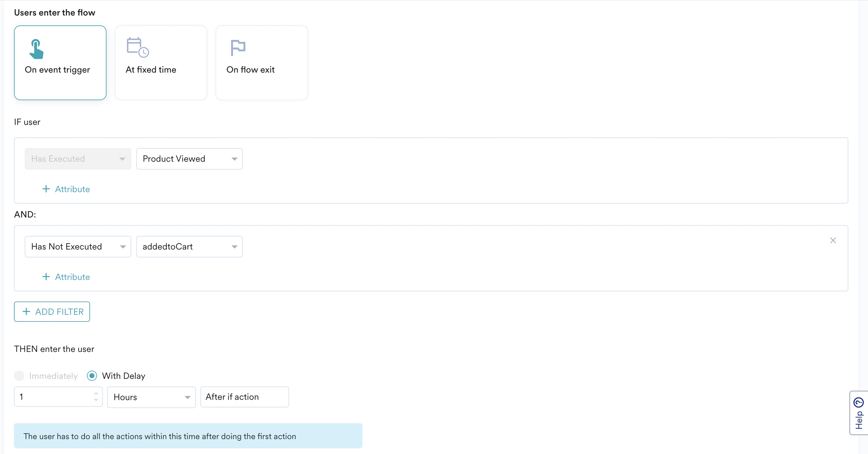Increase delay value with stepper up arrow
This screenshot has width=868, height=454.
click(x=96, y=393)
